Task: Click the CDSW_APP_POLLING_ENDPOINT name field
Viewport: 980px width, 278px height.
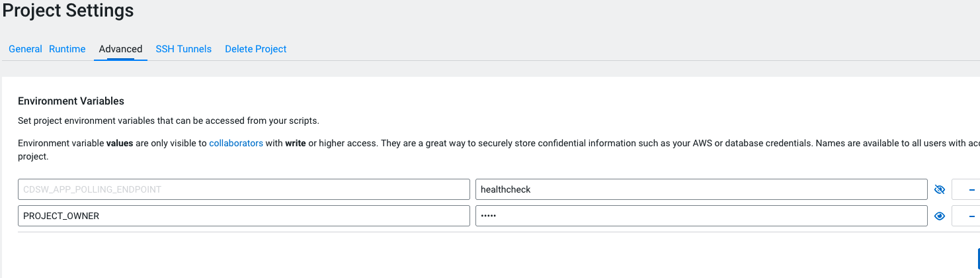Action: pyautogui.click(x=243, y=189)
